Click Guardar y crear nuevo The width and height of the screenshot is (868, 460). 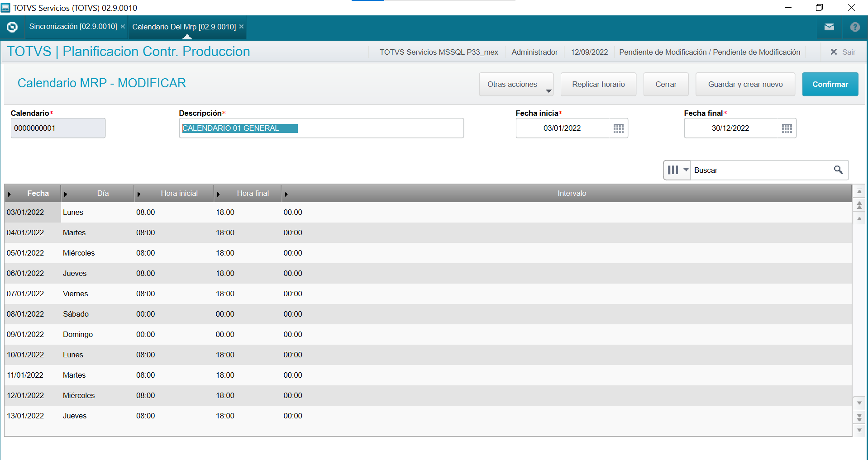click(x=745, y=85)
